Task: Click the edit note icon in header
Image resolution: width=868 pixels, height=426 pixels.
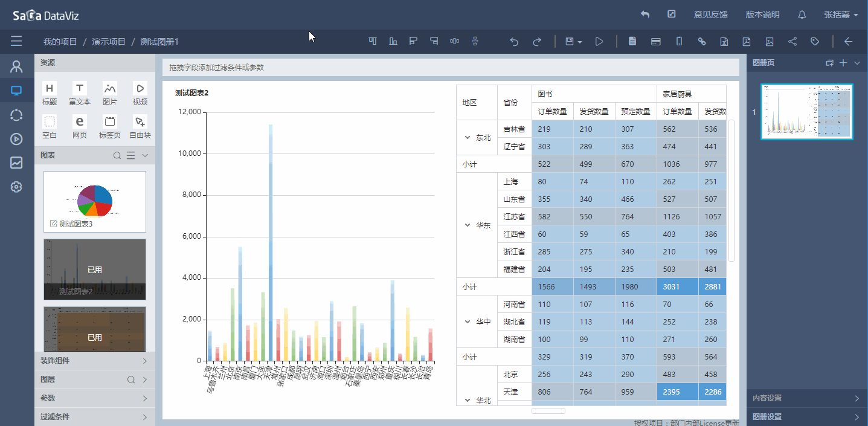Action: coord(671,15)
